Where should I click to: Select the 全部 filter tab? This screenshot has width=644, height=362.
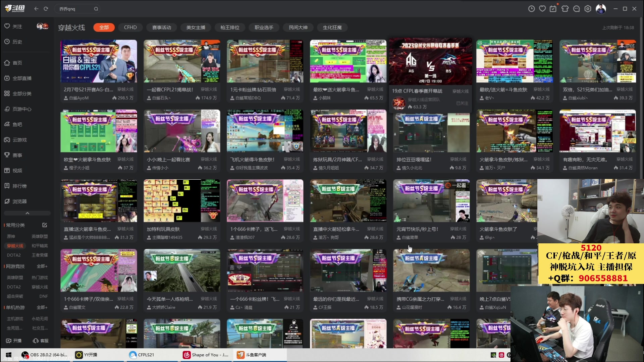click(x=104, y=27)
